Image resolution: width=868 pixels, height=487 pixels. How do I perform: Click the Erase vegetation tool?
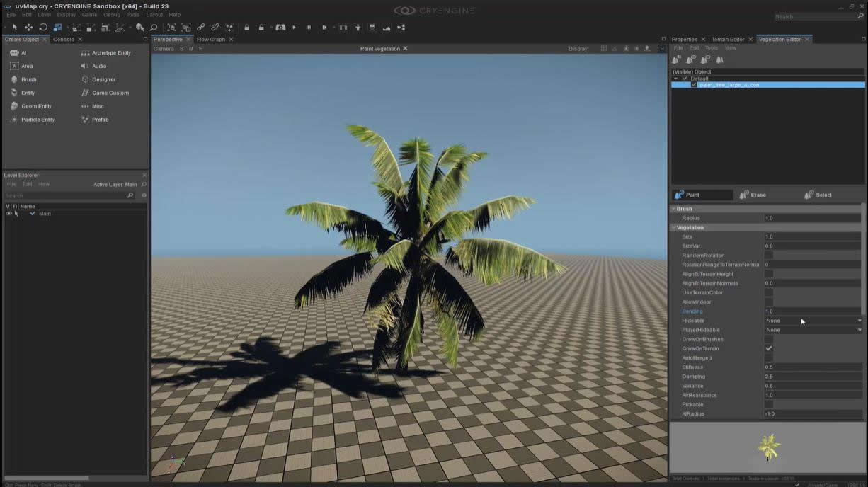pos(753,195)
